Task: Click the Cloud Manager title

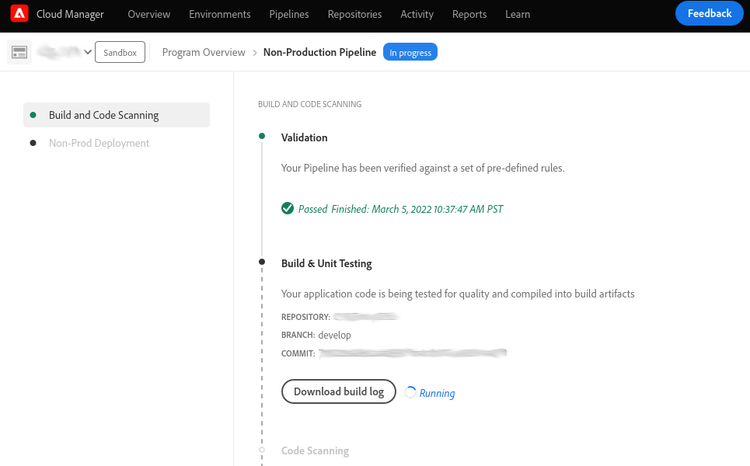Action: (x=70, y=14)
